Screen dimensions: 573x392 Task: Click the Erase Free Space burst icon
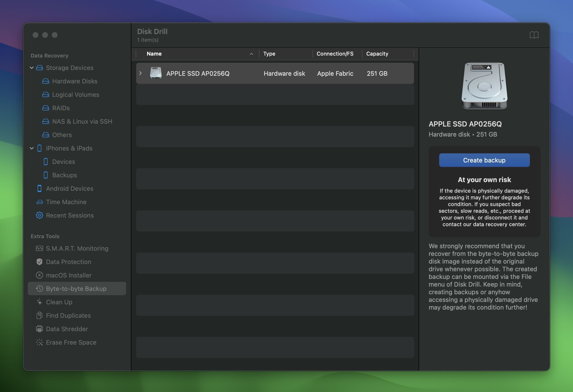click(x=40, y=342)
